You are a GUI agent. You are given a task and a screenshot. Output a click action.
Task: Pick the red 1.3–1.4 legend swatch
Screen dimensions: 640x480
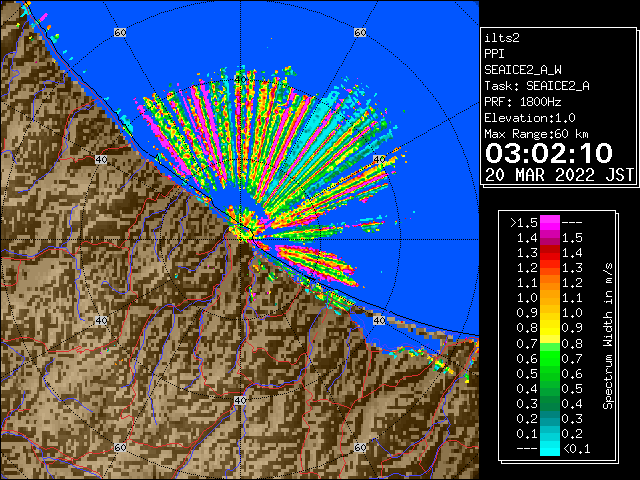pos(550,253)
